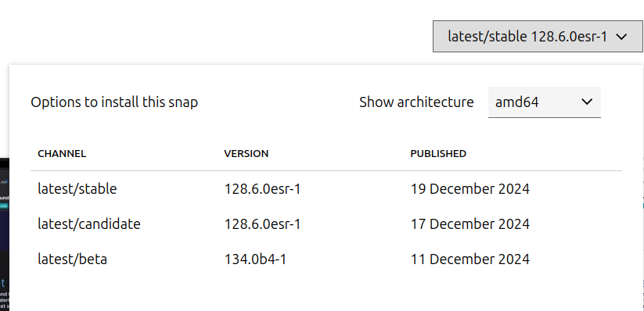Click version 128.6.0esr-1 in the latest/stable row
Screen dimensions: 644x311
coord(262,189)
